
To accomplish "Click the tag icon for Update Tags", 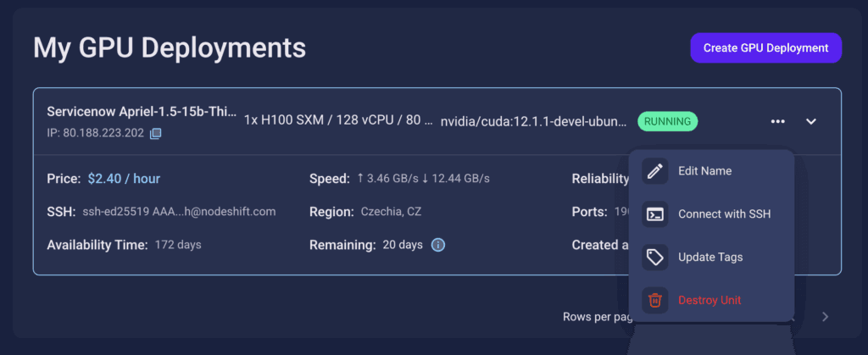I will coord(654,257).
